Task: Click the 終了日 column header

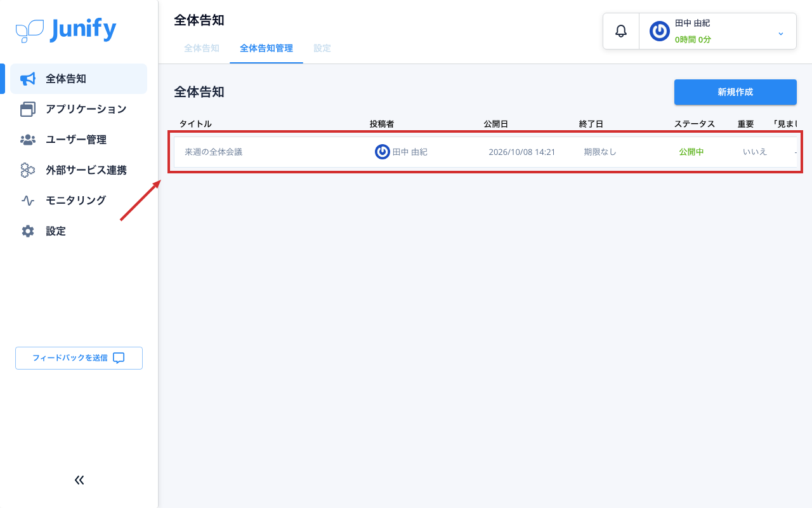Action: click(591, 124)
